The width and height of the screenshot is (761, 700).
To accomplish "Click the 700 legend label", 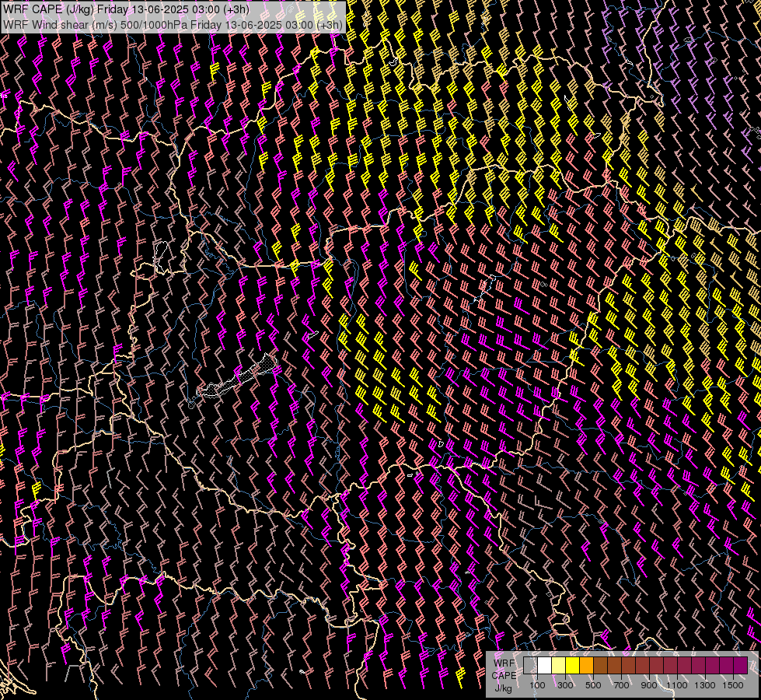I will click(621, 685).
